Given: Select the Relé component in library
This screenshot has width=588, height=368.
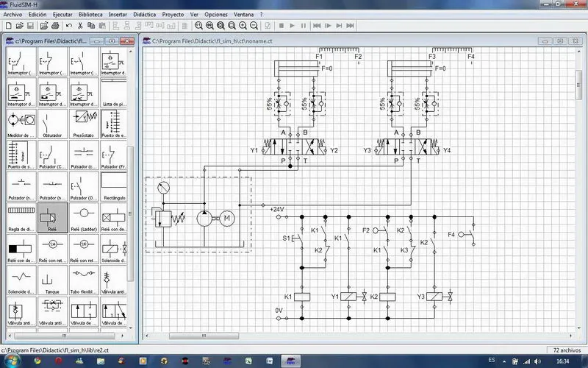Looking at the screenshot, I should pyautogui.click(x=52, y=218).
